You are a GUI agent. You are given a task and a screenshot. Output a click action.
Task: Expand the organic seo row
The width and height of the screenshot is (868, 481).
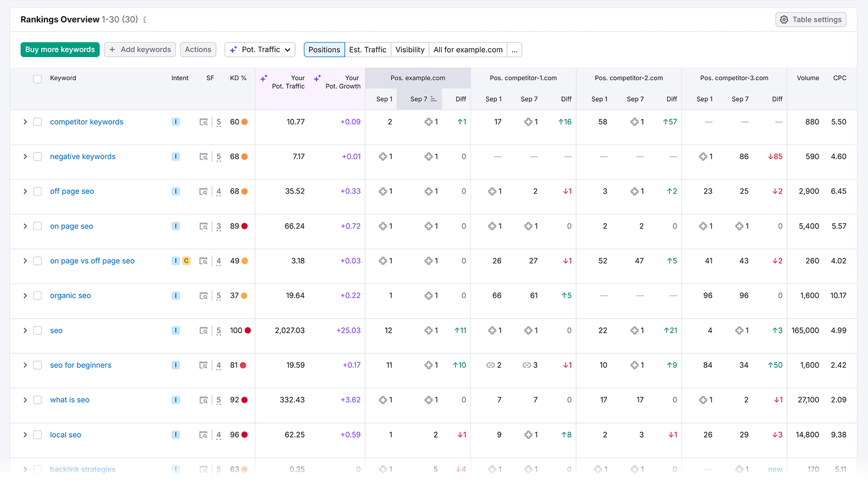25,296
